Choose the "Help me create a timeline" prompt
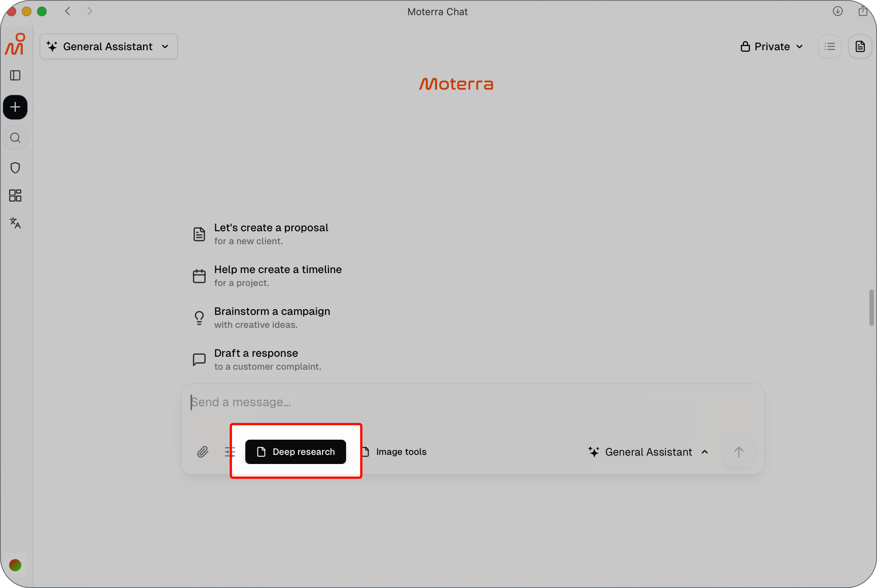The width and height of the screenshot is (877, 588). pos(472,276)
